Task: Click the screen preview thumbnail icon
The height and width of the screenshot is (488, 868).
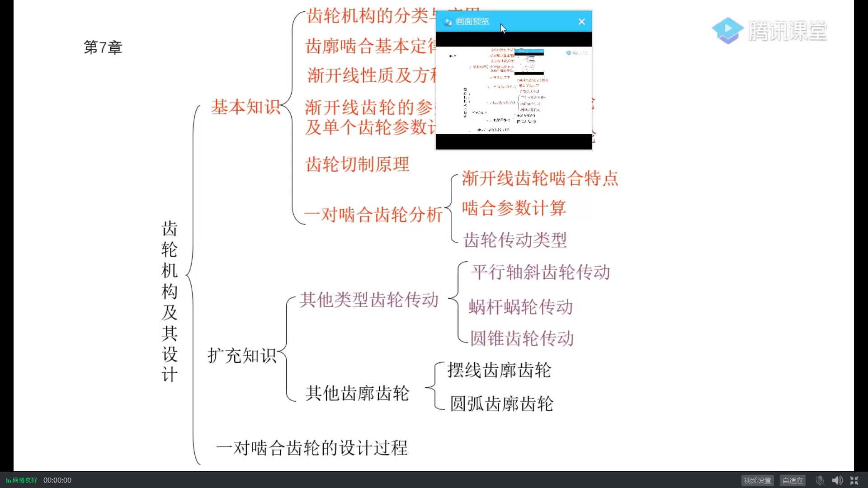Action: click(448, 21)
